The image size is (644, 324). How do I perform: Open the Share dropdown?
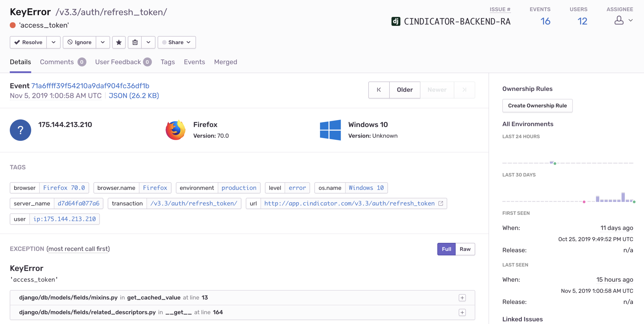pyautogui.click(x=177, y=42)
